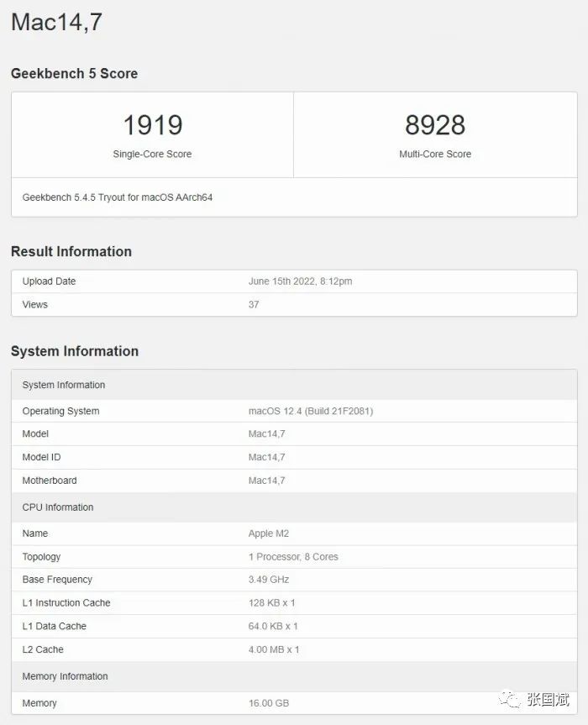Viewport: 588px width, 725px height.
Task: Click the Motherboard row label
Action: coord(50,481)
